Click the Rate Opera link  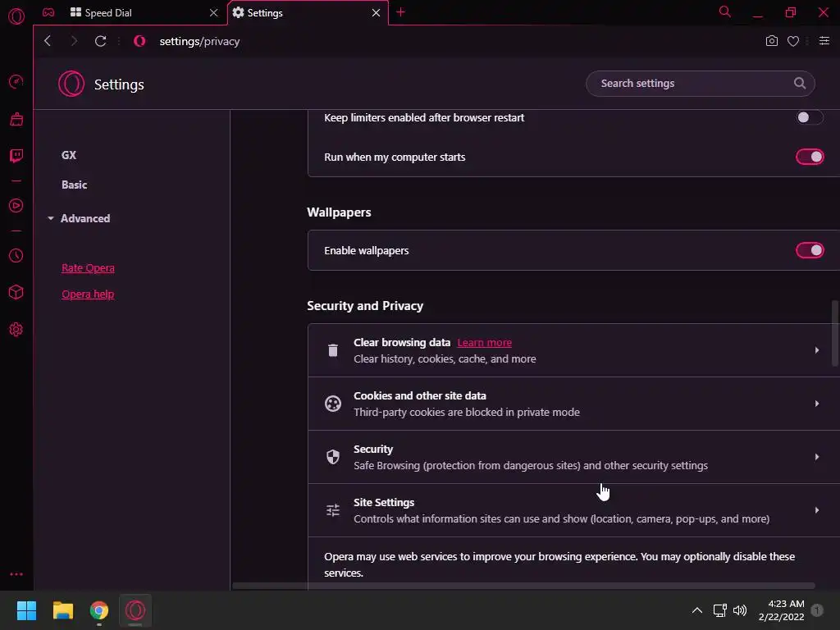[x=88, y=268]
